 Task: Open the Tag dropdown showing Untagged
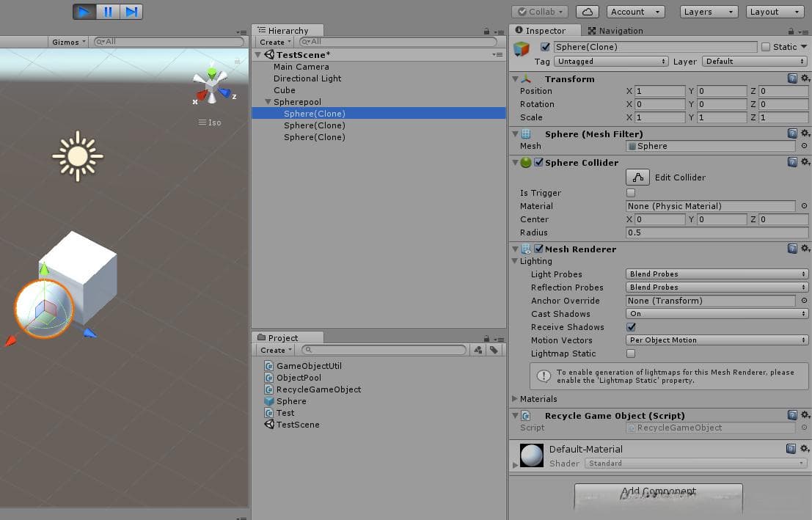click(x=611, y=61)
